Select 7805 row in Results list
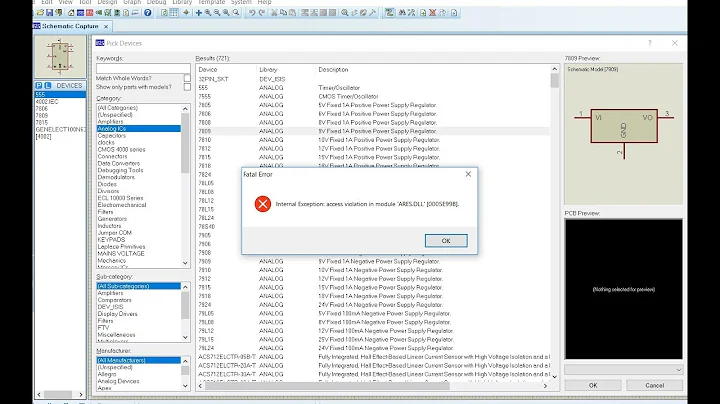This screenshot has width=720, height=404. pos(373,105)
